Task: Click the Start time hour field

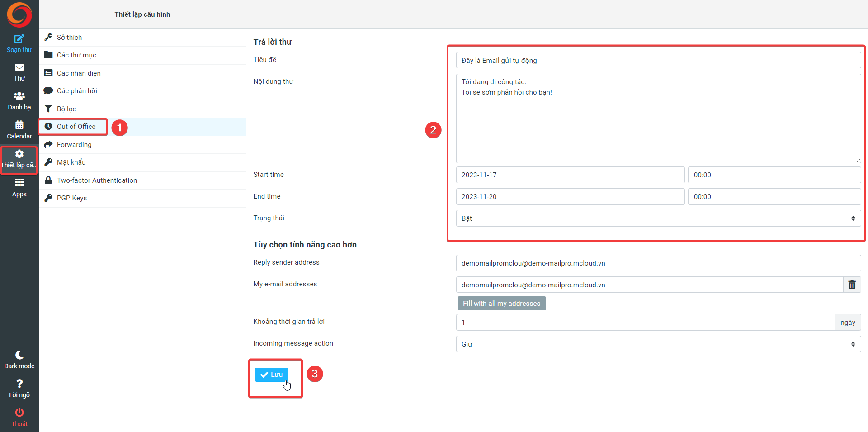Action: tap(774, 175)
